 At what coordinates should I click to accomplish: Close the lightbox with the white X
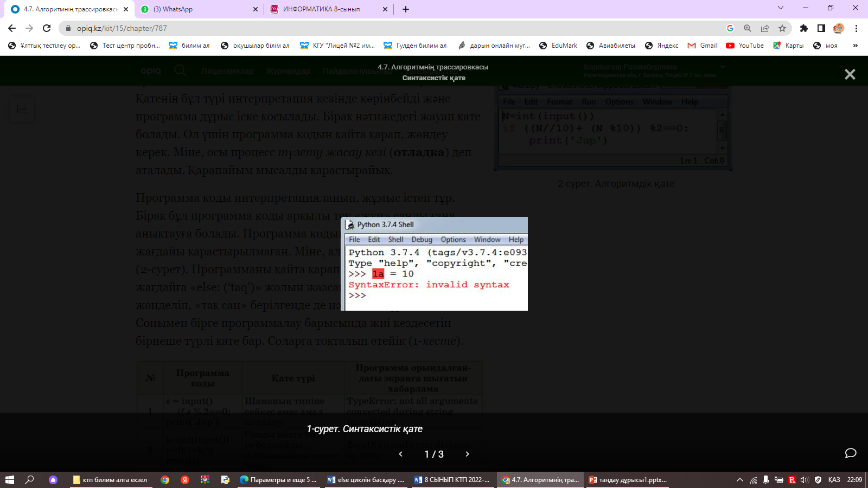[850, 74]
